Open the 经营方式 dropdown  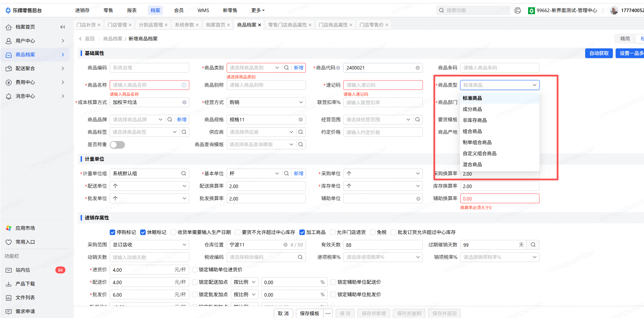coord(266,102)
